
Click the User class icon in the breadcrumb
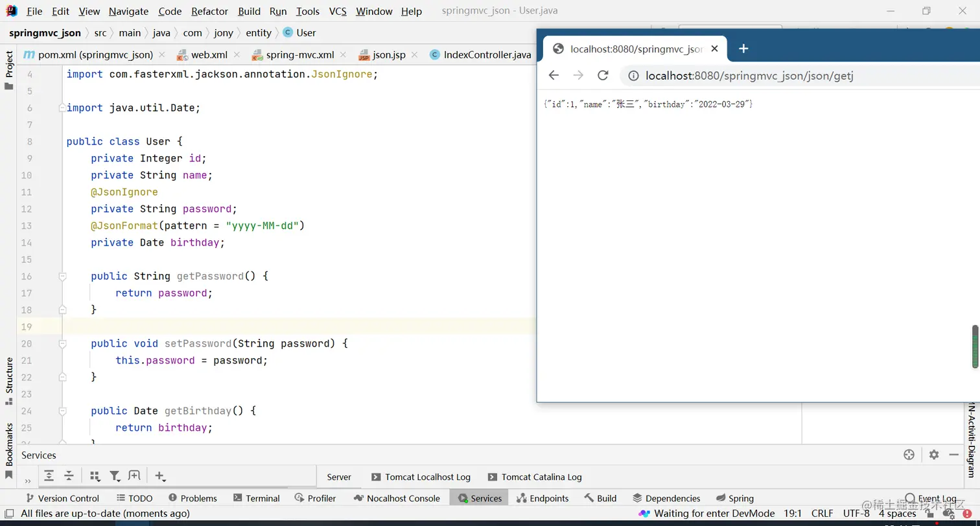pyautogui.click(x=288, y=32)
